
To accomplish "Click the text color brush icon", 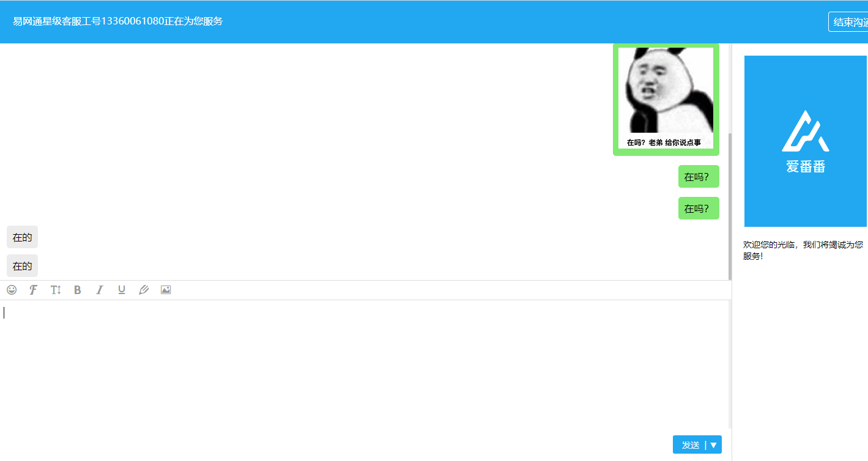I will [144, 290].
